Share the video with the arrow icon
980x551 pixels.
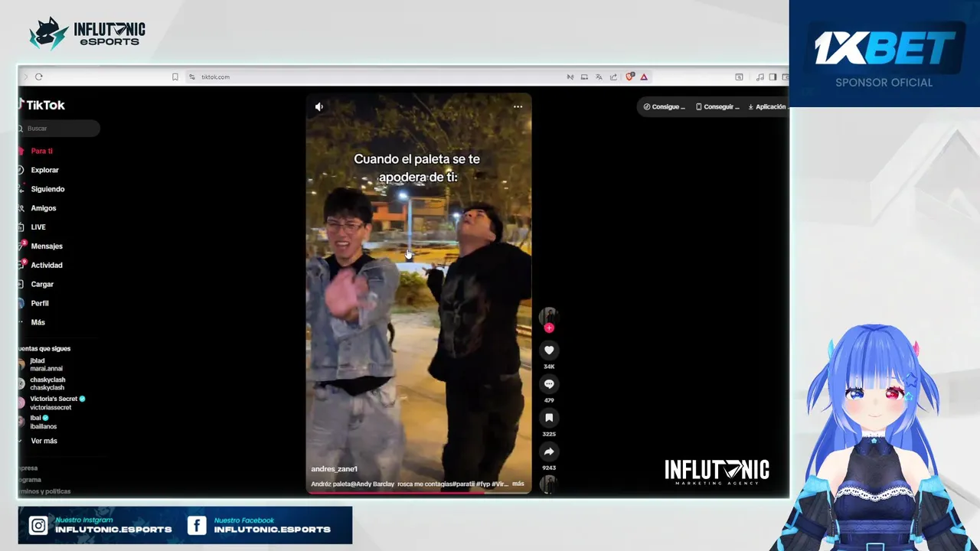click(x=549, y=452)
